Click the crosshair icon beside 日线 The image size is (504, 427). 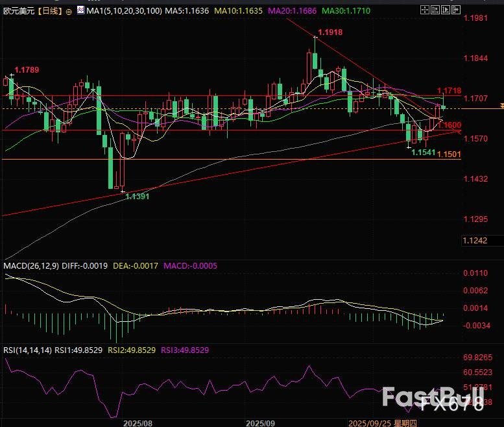[x=69, y=11]
